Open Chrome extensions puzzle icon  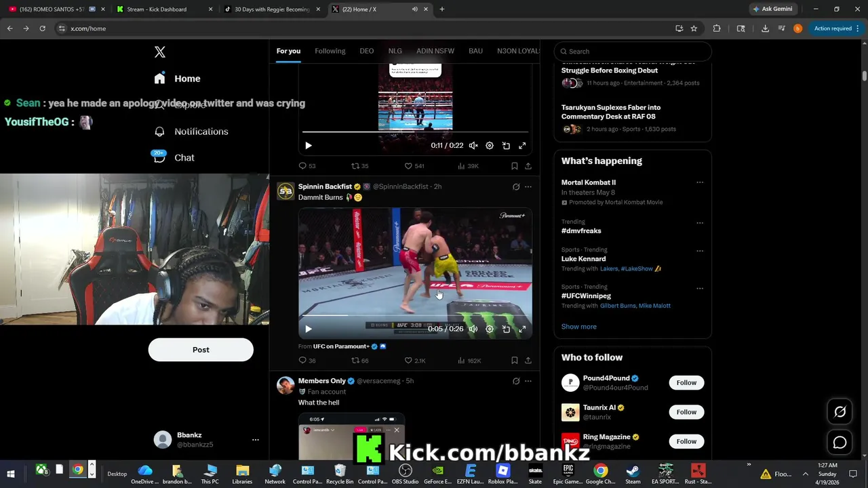[717, 28]
